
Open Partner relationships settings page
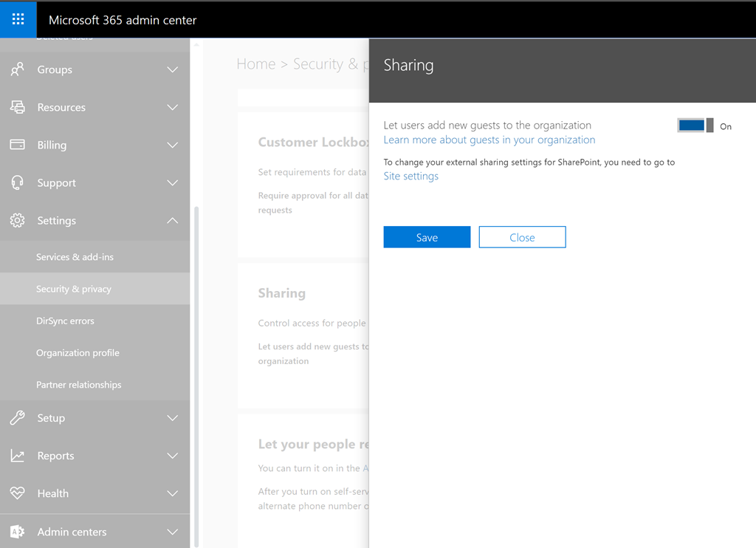click(78, 385)
